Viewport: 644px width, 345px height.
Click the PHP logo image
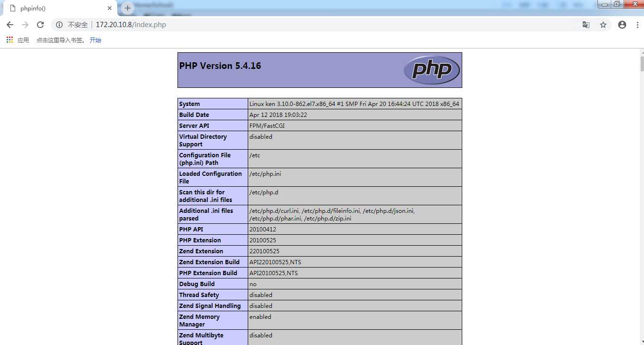[432, 70]
